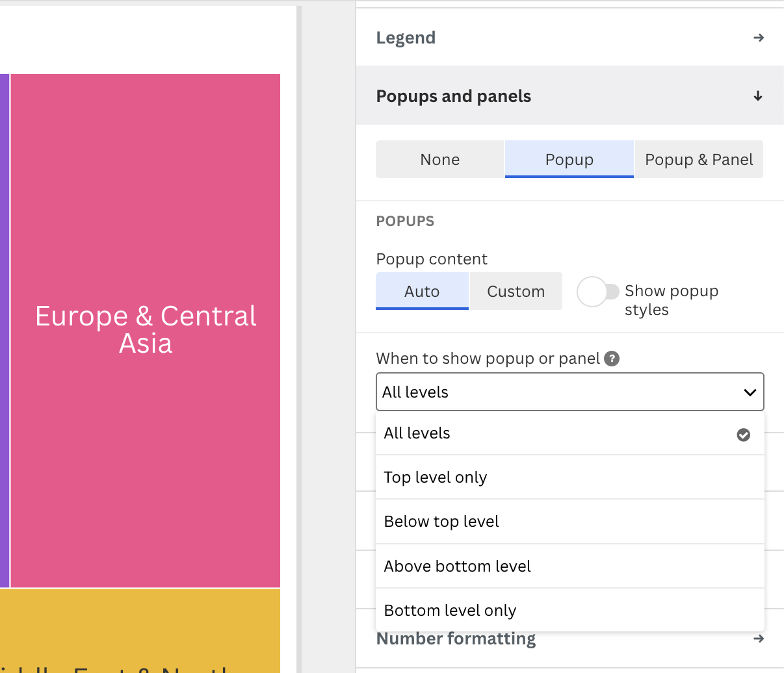784x673 pixels.
Task: Click the checkmark icon on All levels option
Action: click(x=744, y=435)
